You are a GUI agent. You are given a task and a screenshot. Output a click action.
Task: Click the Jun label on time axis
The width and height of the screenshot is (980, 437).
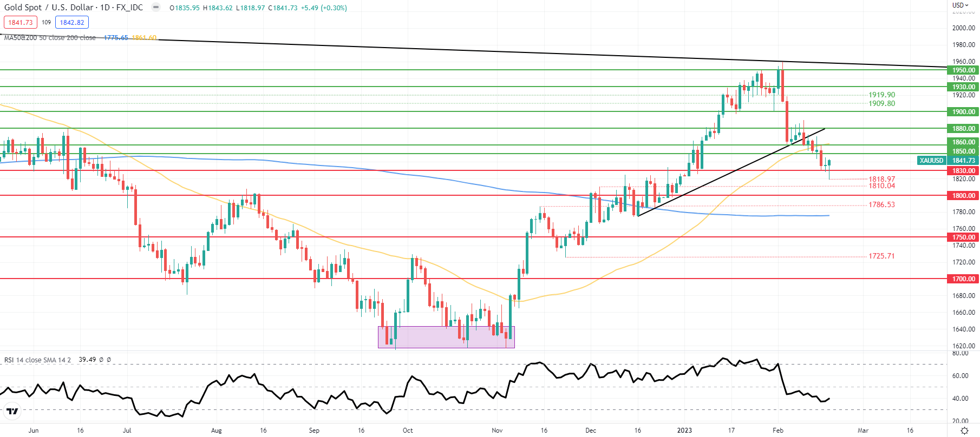(x=34, y=431)
